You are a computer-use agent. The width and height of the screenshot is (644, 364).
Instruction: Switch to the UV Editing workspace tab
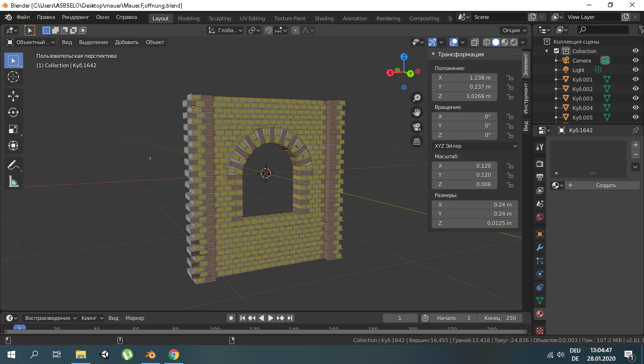(x=252, y=18)
